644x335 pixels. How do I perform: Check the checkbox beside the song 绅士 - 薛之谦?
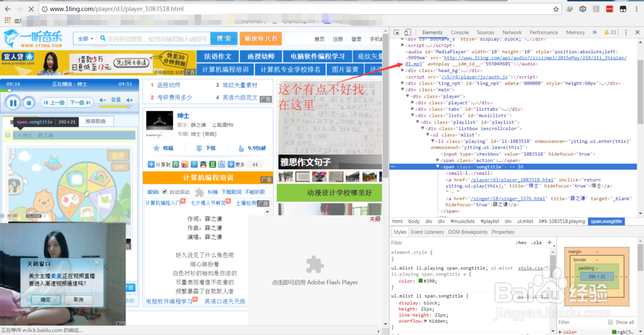pyautogui.click(x=7, y=135)
